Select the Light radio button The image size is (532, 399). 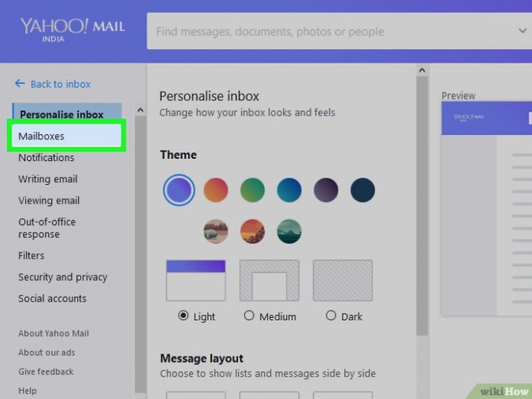pyautogui.click(x=183, y=316)
